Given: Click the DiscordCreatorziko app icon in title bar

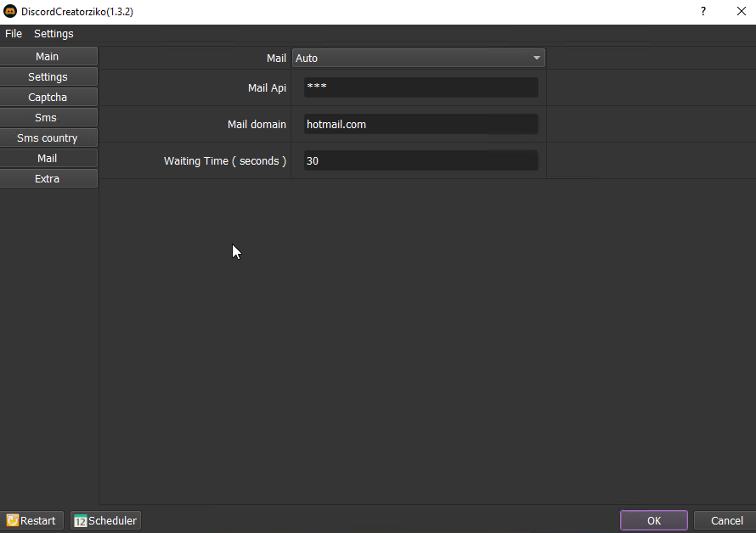Looking at the screenshot, I should click(10, 11).
